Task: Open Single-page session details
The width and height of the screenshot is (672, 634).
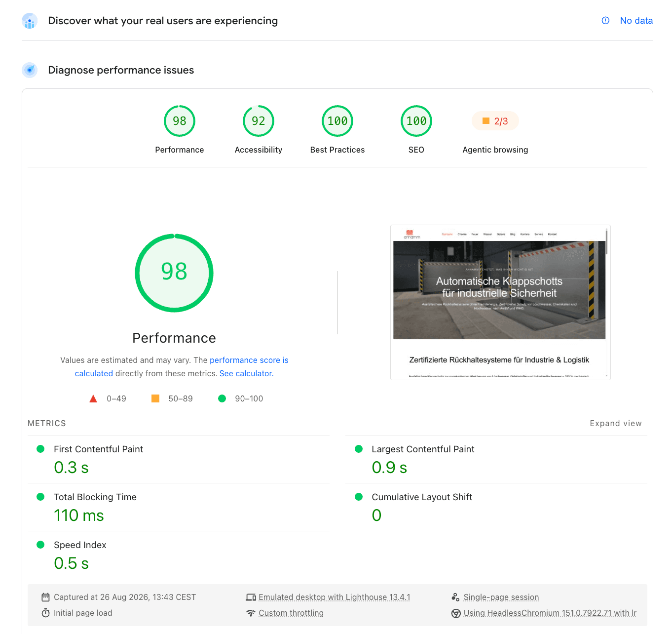Action: tap(501, 597)
